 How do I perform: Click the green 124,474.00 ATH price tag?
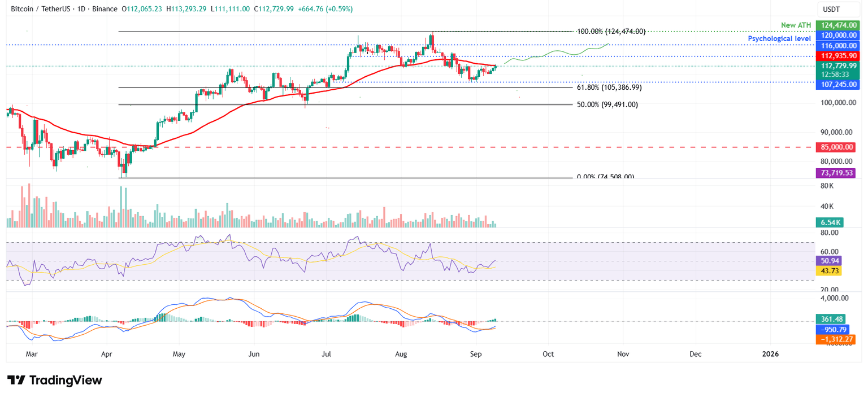(838, 25)
